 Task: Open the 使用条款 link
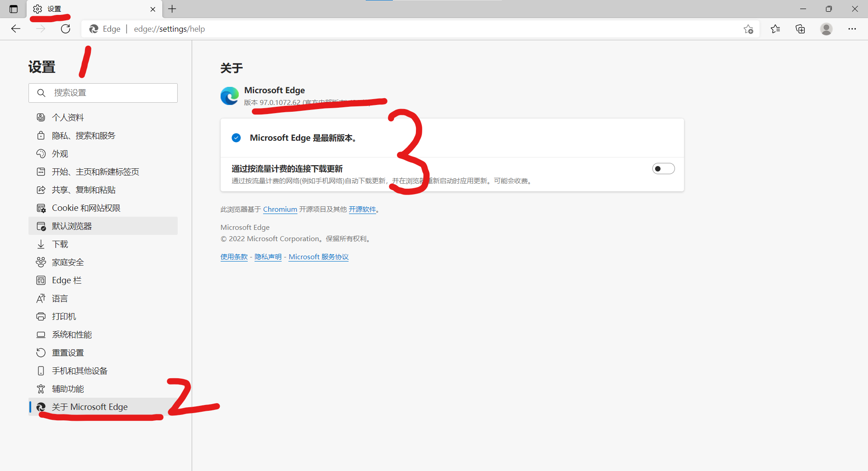(x=234, y=257)
